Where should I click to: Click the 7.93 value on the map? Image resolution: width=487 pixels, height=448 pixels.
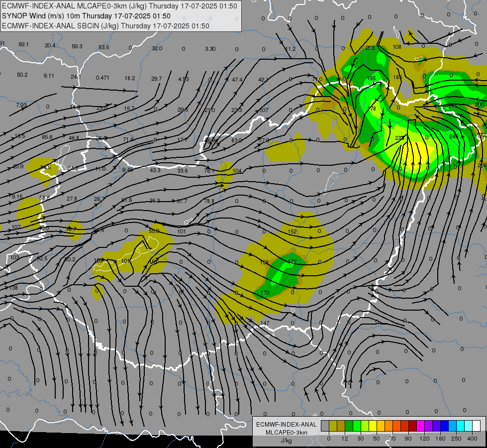(x=21, y=105)
